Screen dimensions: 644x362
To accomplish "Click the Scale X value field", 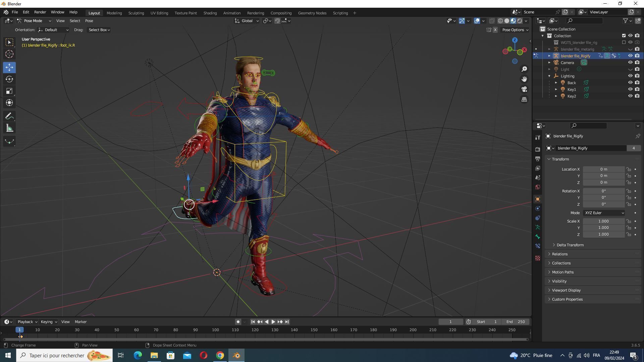I will click(603, 221).
